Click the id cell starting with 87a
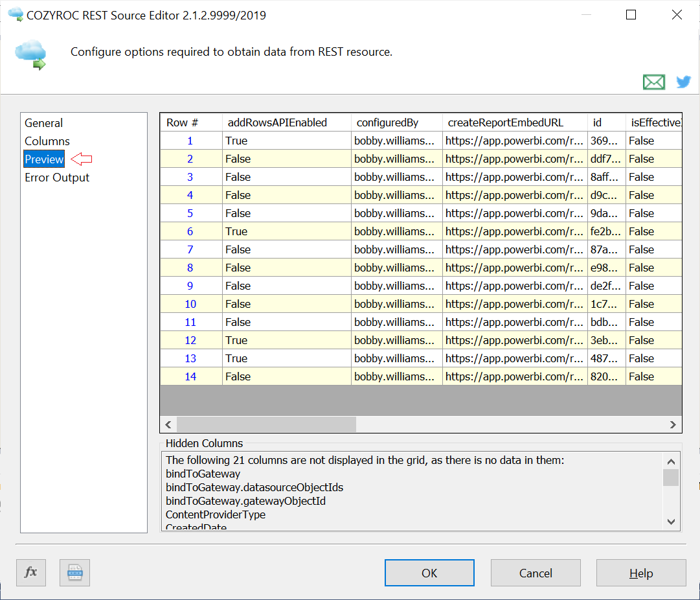The height and width of the screenshot is (600, 700). point(606,249)
